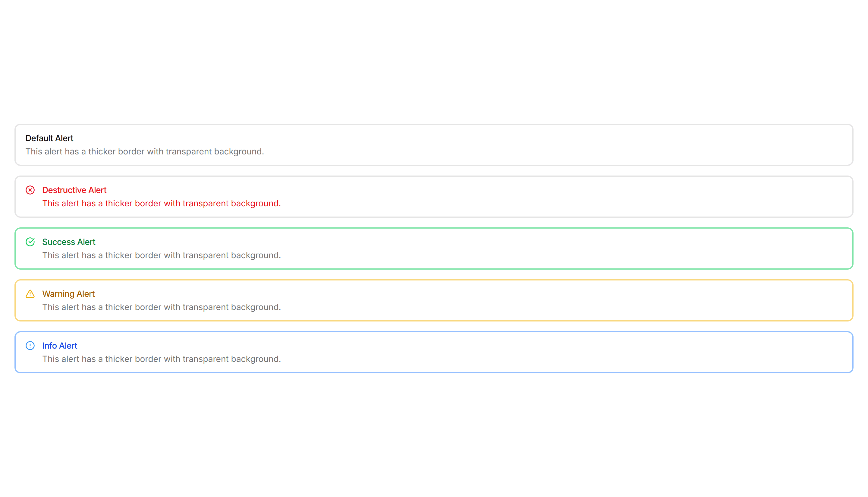Click the 'Info Alert' title
The height and width of the screenshot is (497, 868).
click(60, 346)
